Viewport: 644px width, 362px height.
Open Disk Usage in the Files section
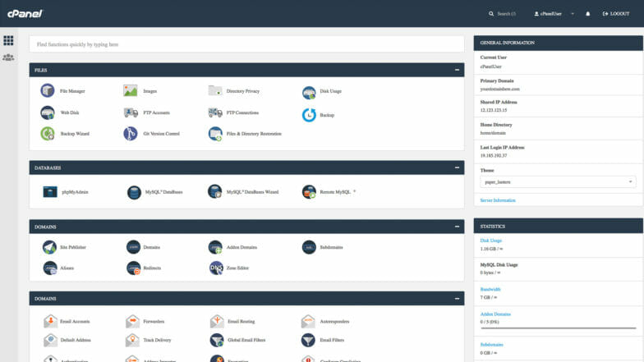[309, 92]
